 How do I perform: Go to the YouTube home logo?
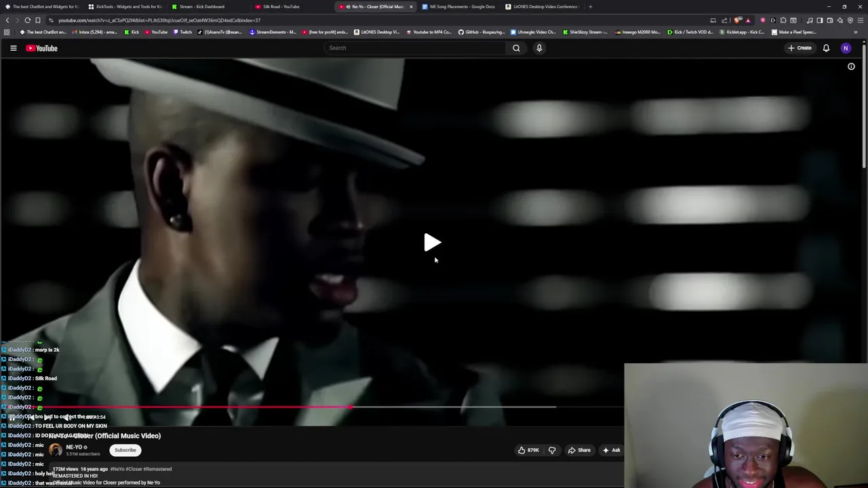[x=41, y=48]
